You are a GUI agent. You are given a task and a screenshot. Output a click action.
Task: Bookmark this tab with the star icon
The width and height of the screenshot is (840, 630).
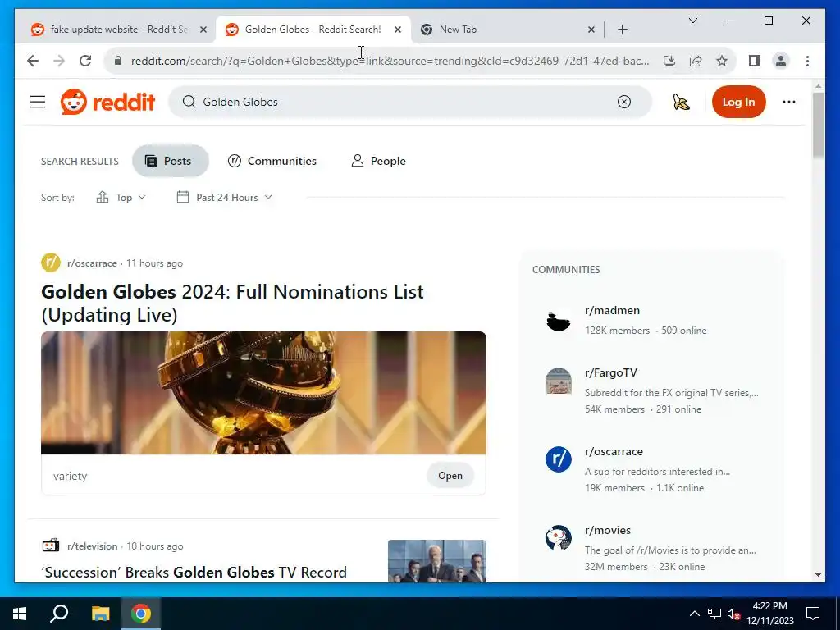[722, 61]
